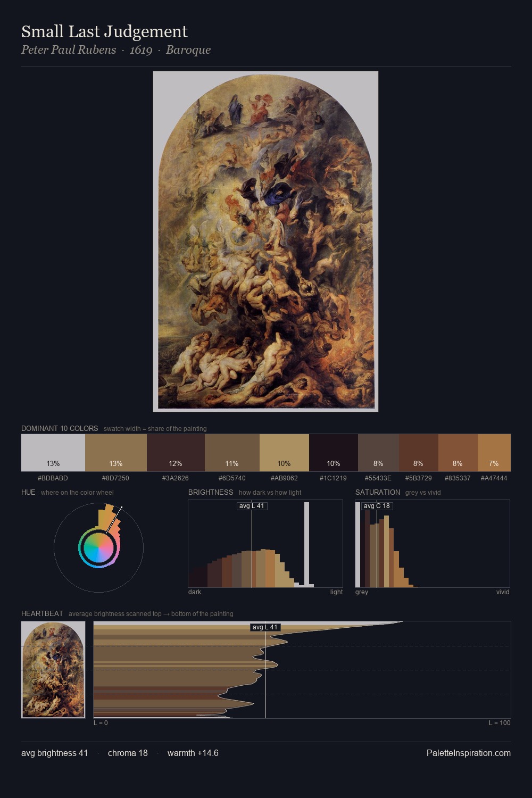Viewport: 532px width, 798px height.
Task: Click the #BDBABD grey color swatch
Action: click(53, 453)
